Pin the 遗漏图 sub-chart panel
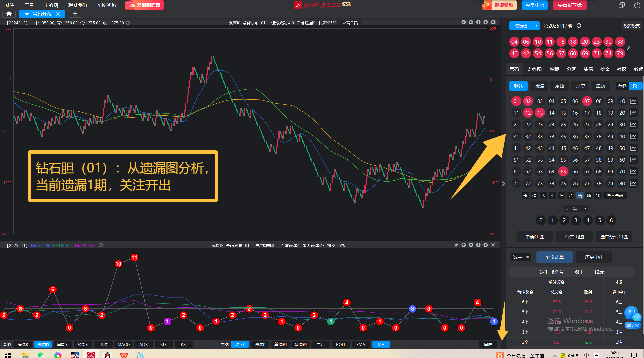The image size is (644, 358). pos(456,245)
